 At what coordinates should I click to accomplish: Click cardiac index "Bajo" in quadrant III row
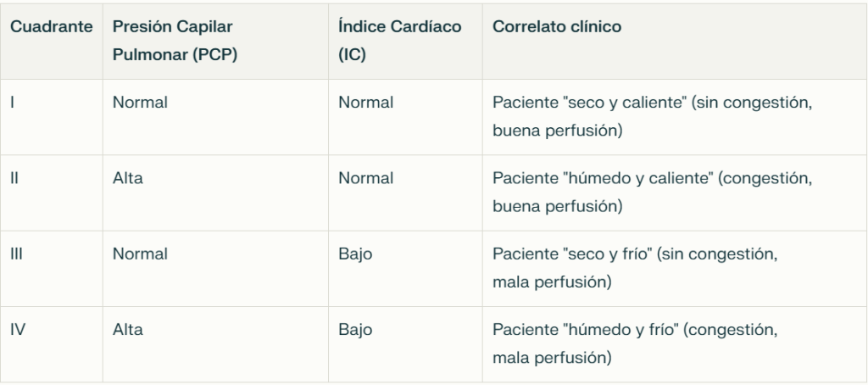[x=354, y=254]
